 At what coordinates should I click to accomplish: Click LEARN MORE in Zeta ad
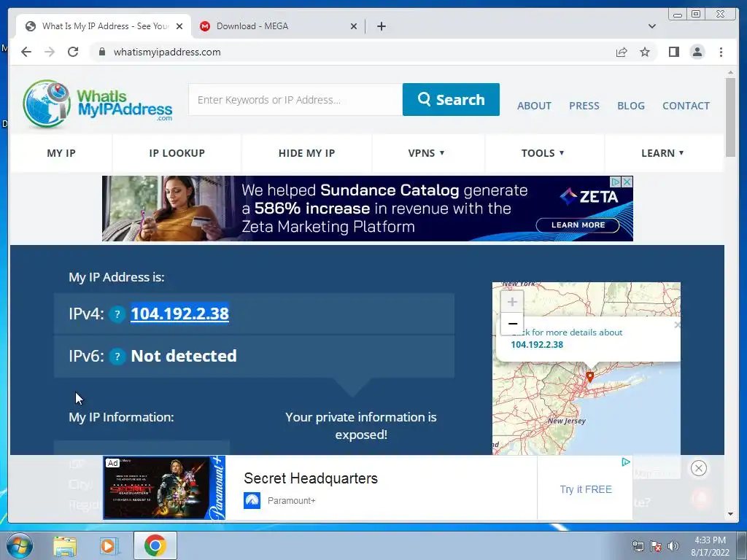pyautogui.click(x=578, y=225)
